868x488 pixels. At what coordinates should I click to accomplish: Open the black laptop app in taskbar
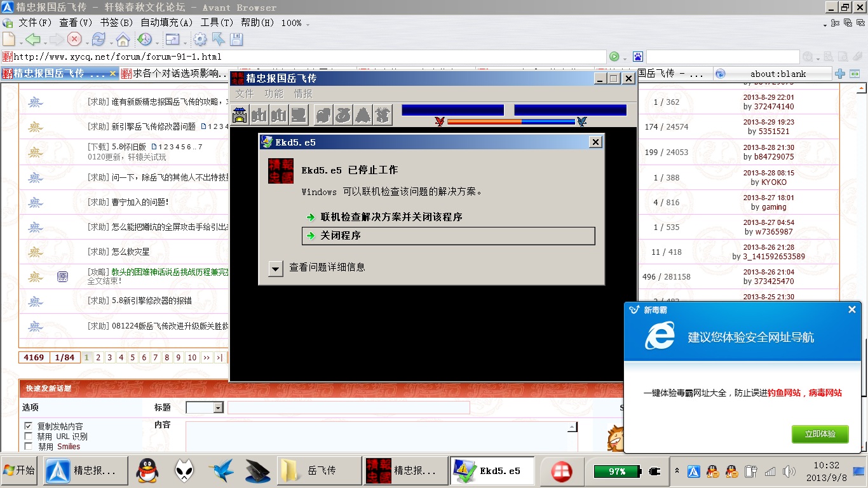point(257,471)
